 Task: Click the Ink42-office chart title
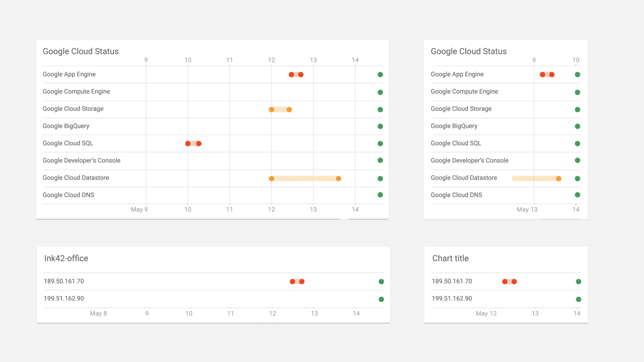66,258
